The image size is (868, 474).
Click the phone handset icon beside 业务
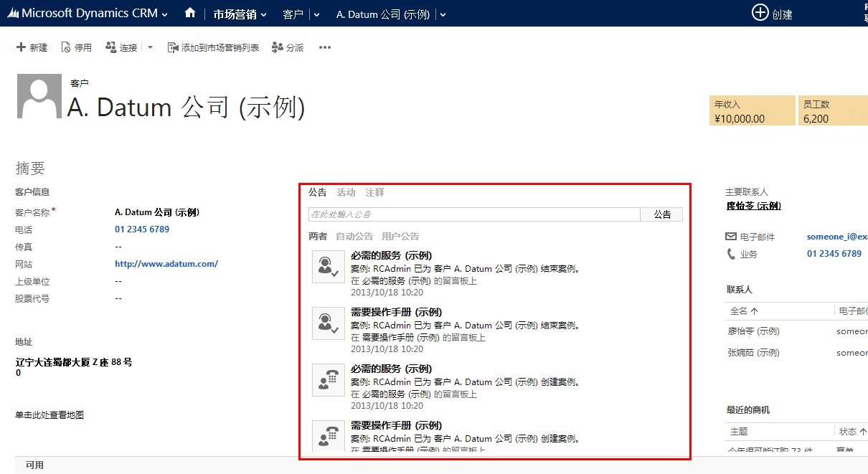pyautogui.click(x=731, y=254)
